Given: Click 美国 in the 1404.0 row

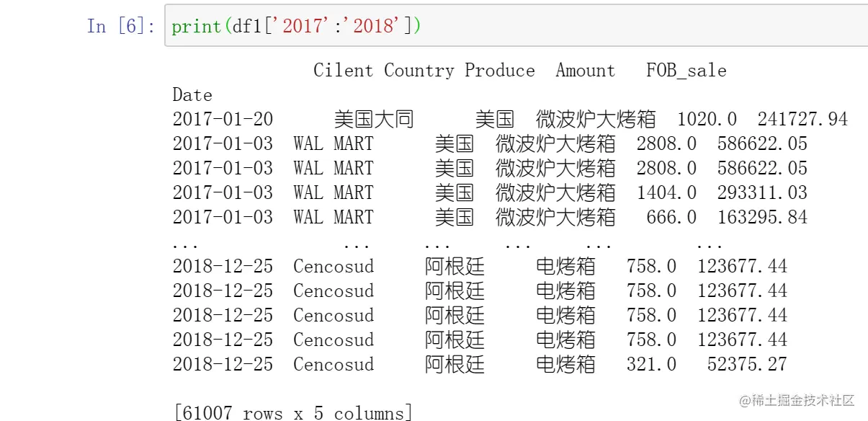Looking at the screenshot, I should click(455, 193).
